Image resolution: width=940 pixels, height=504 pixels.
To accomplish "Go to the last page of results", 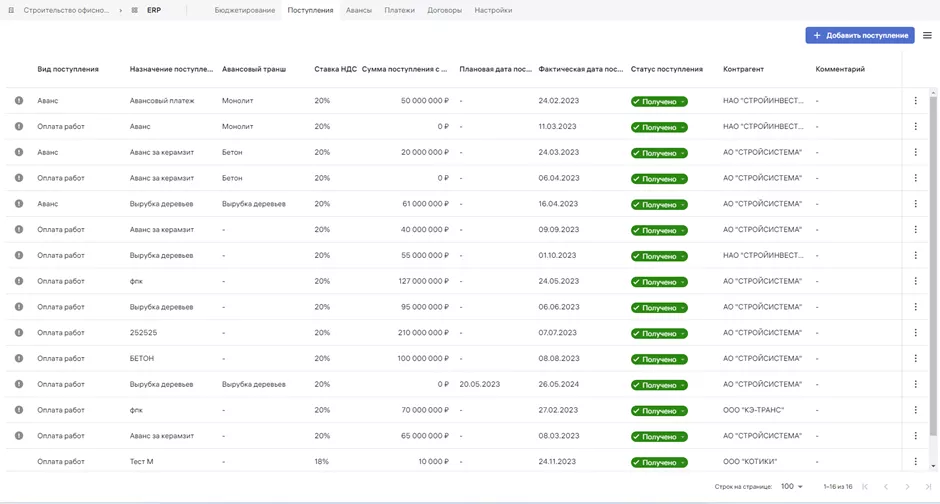I will pyautogui.click(x=928, y=487).
